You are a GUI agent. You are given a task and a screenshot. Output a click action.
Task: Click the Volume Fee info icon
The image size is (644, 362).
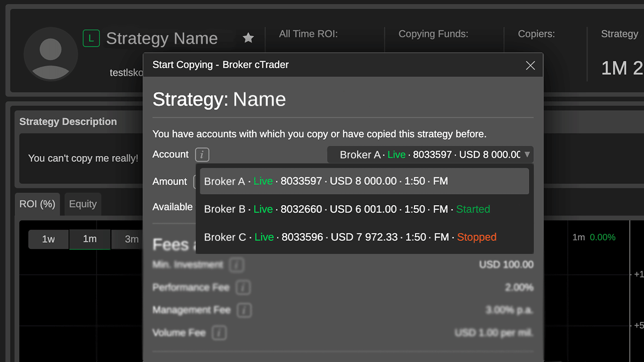(220, 332)
